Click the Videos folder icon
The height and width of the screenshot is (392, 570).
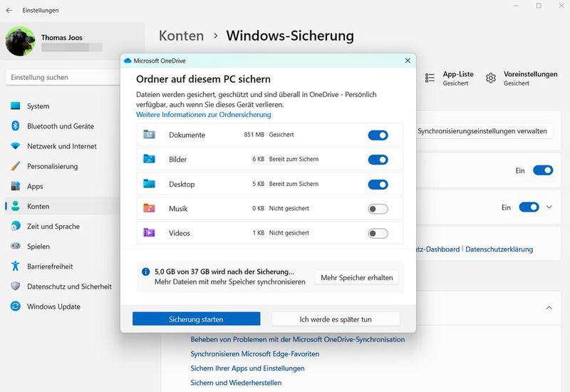[x=149, y=233]
